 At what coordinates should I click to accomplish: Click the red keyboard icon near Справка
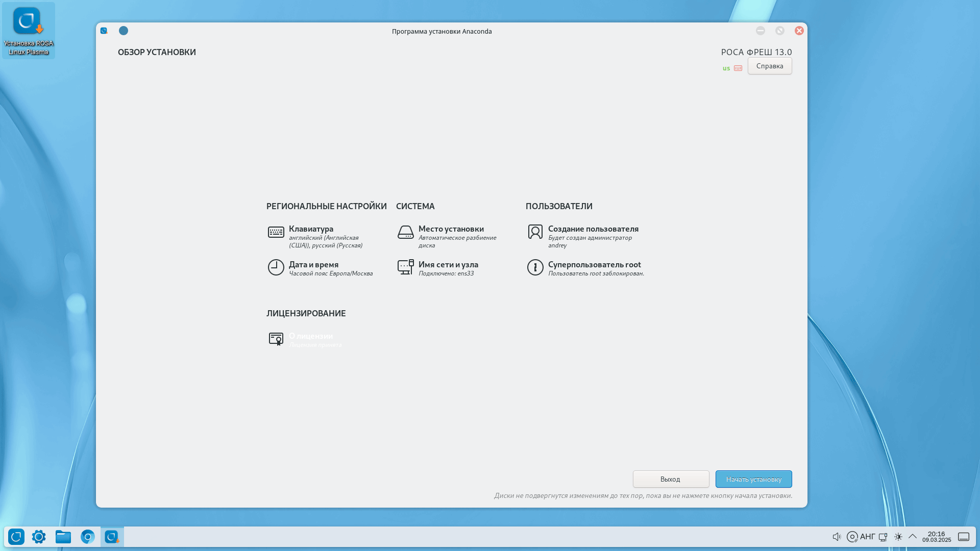tap(738, 68)
